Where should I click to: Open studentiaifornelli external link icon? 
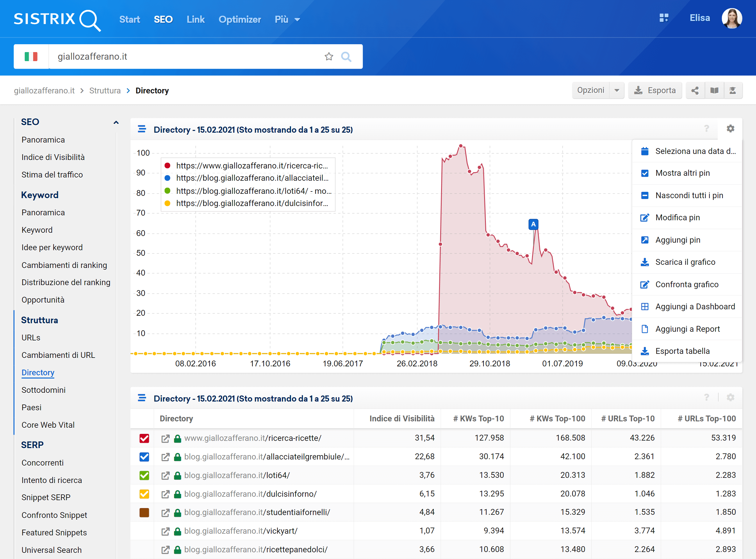pyautogui.click(x=165, y=513)
